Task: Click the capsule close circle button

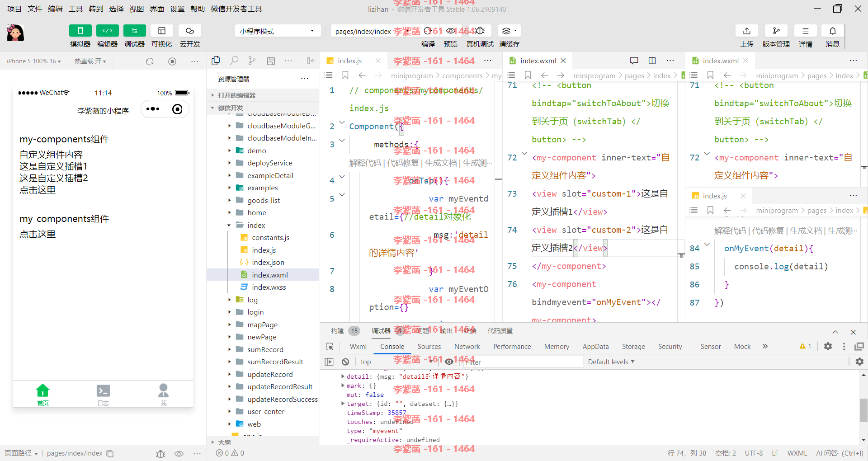Action: click(x=178, y=109)
